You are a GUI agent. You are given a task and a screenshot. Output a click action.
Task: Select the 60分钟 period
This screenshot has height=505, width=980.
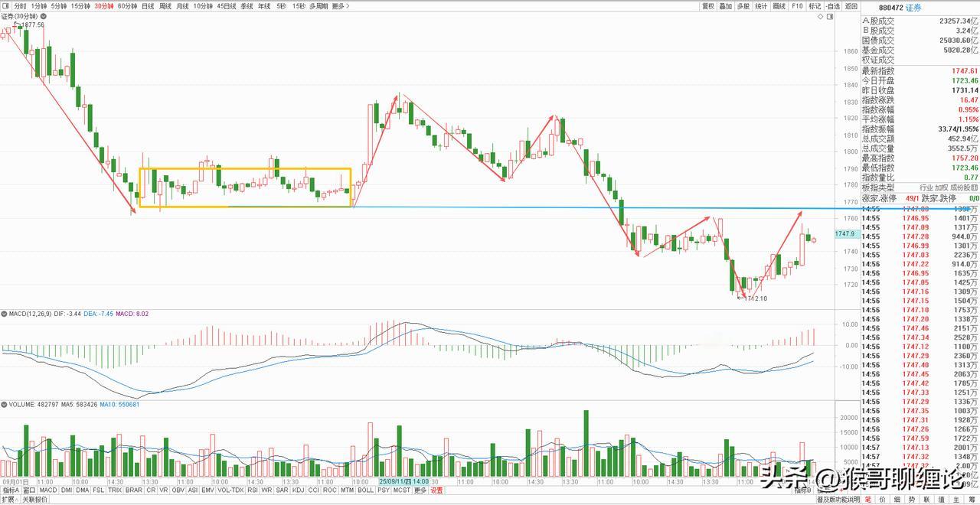[x=126, y=6]
